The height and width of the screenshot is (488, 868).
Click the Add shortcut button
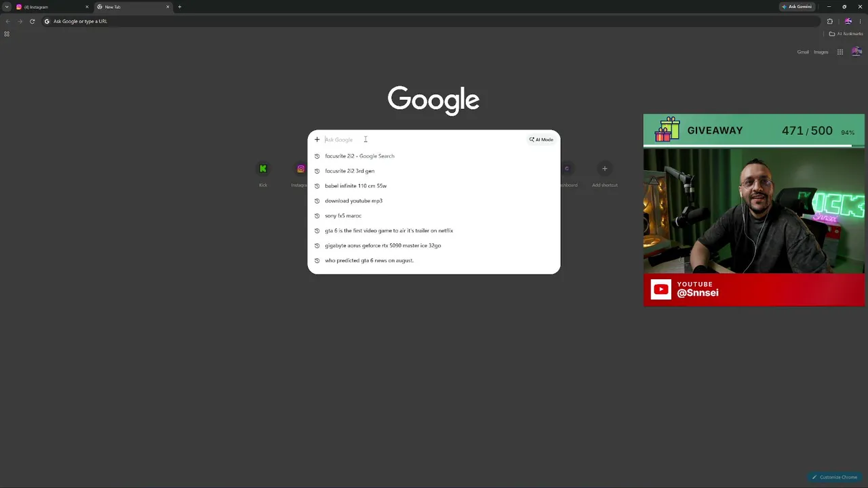[604, 174]
